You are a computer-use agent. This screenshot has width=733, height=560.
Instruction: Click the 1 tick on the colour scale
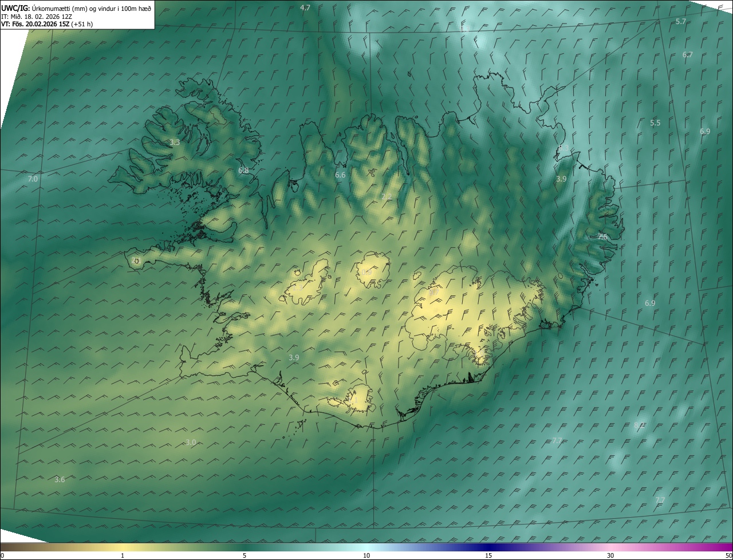pyautogui.click(x=123, y=555)
